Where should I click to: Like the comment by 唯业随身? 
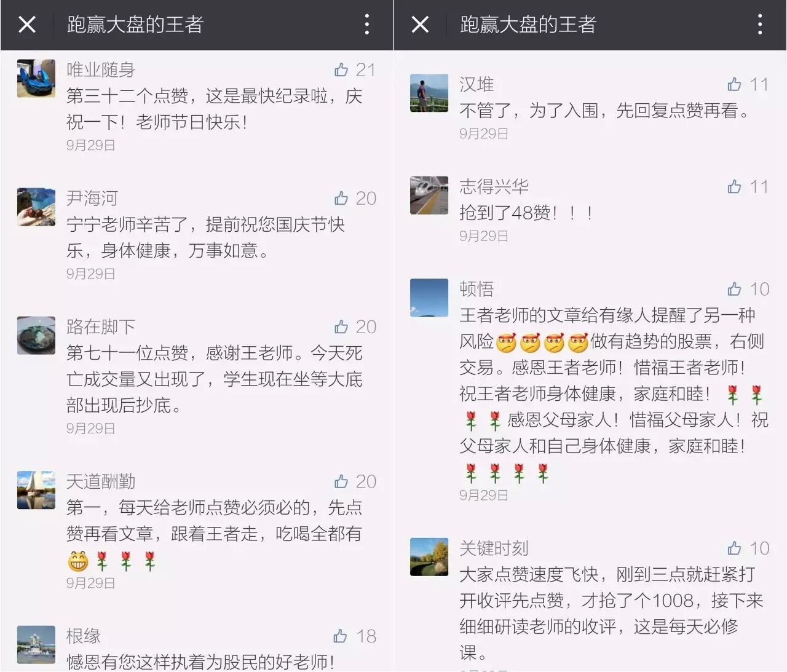tap(342, 69)
